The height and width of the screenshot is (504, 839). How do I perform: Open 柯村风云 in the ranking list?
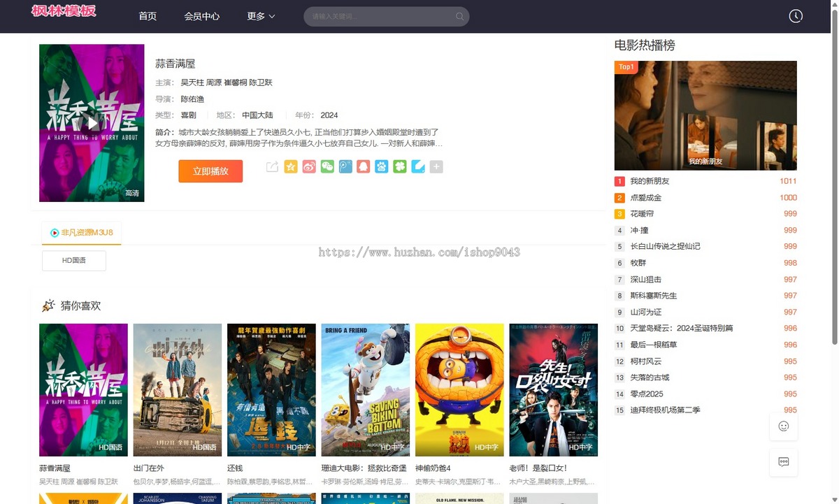click(x=646, y=361)
